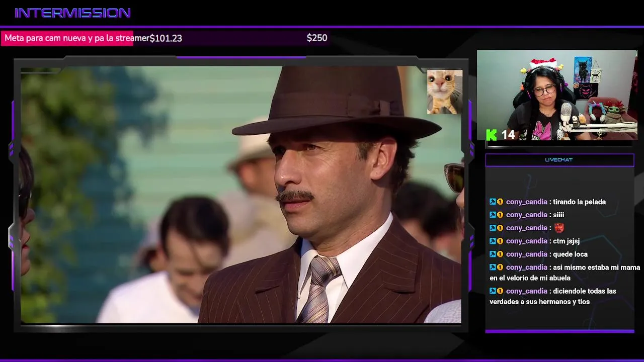Click the main movie video frame
The height and width of the screenshot is (362, 644).
pyautogui.click(x=240, y=195)
